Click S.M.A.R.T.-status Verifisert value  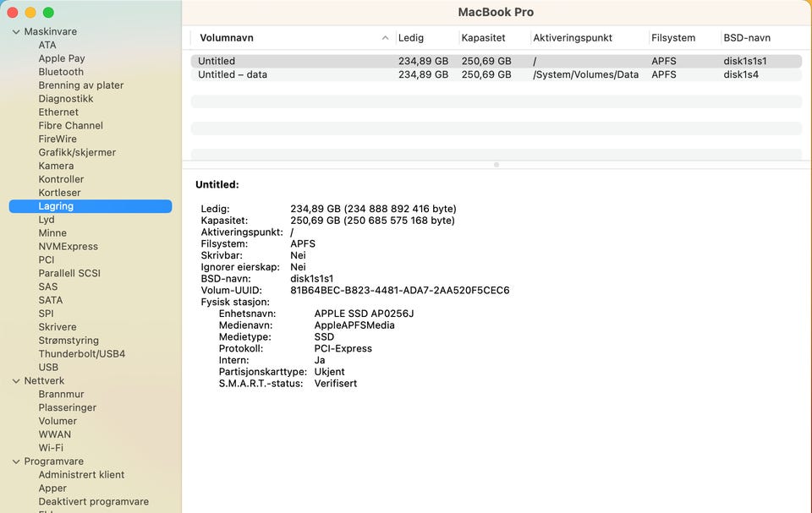click(336, 384)
